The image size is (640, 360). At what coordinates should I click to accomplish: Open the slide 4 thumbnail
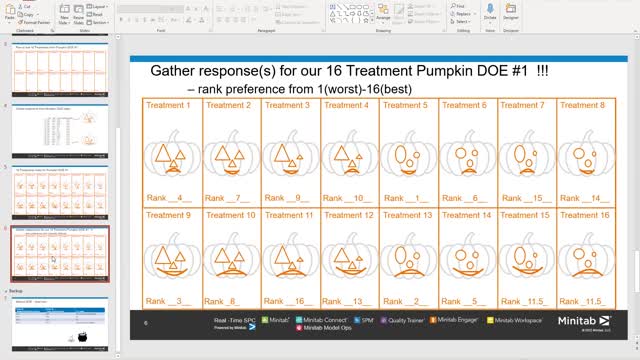(60, 131)
